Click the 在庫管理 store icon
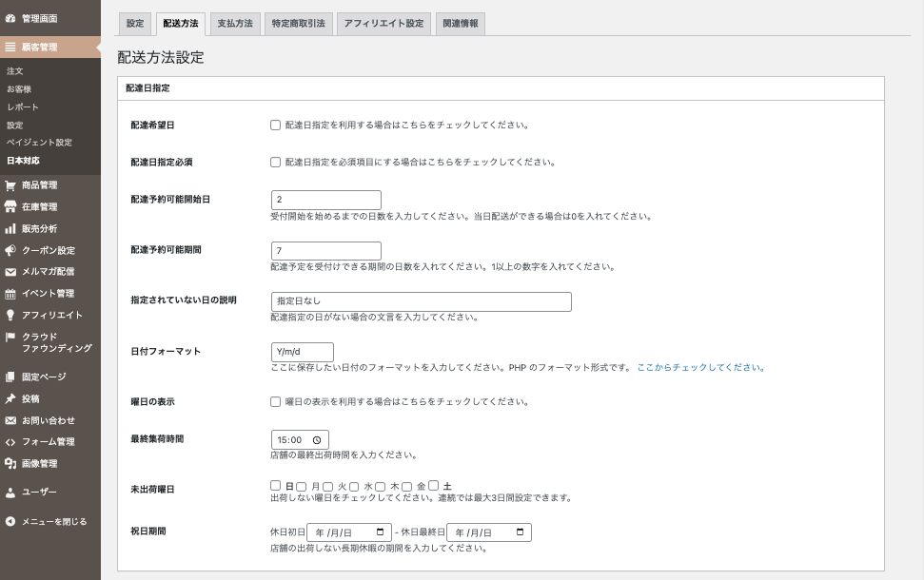Viewport: 924px width, 580px height. tap(10, 207)
